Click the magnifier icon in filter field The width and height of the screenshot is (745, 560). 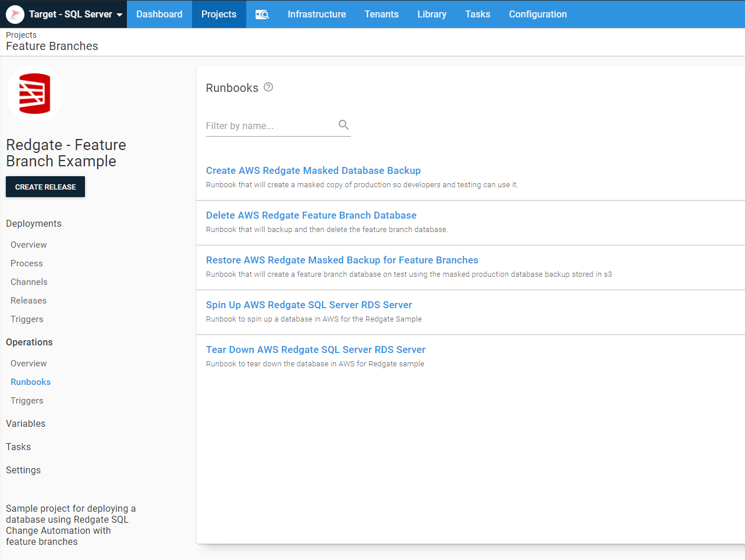(343, 125)
